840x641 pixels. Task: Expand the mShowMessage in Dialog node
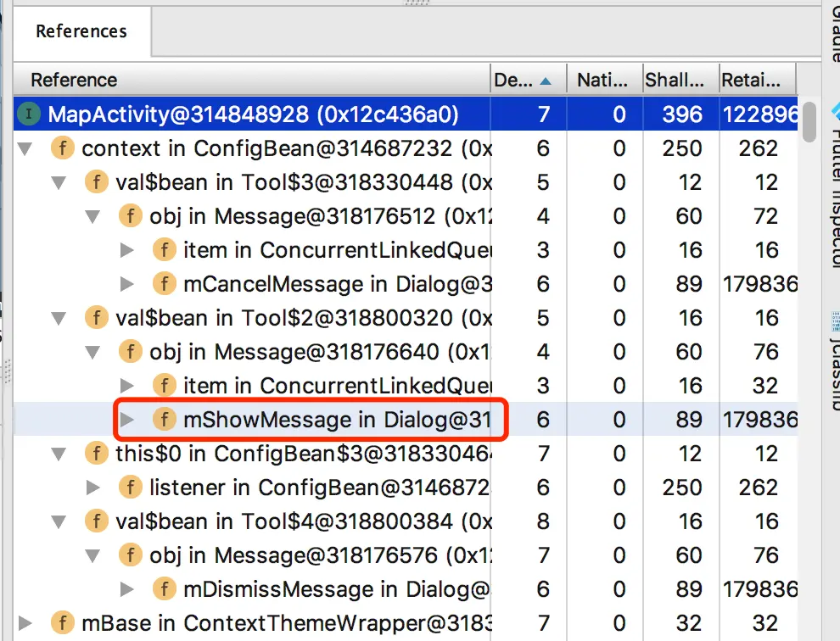(127, 420)
